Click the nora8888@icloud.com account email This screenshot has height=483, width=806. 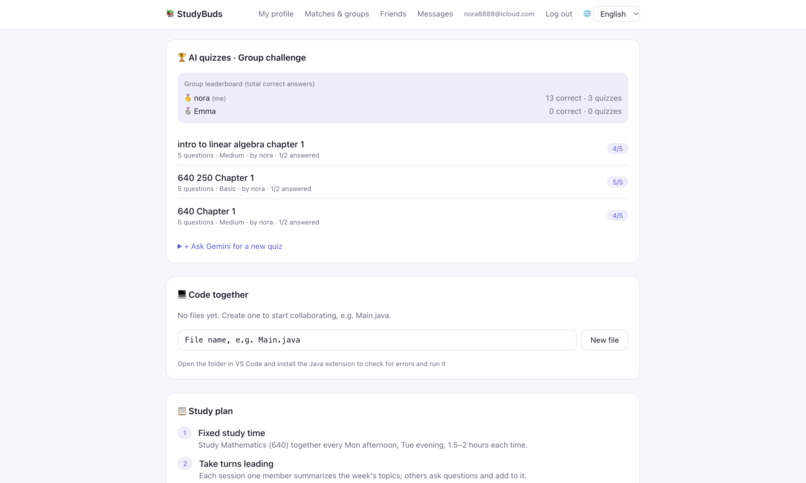(x=499, y=14)
